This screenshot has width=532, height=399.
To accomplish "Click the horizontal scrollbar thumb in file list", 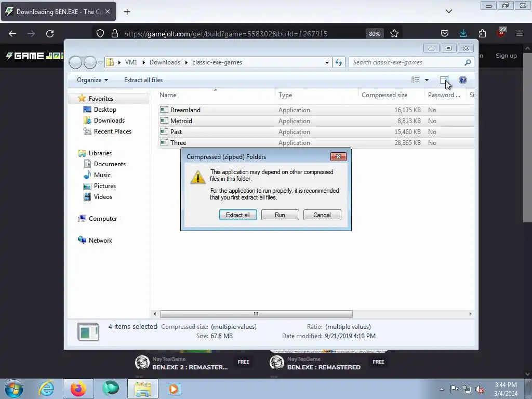I will (x=256, y=314).
